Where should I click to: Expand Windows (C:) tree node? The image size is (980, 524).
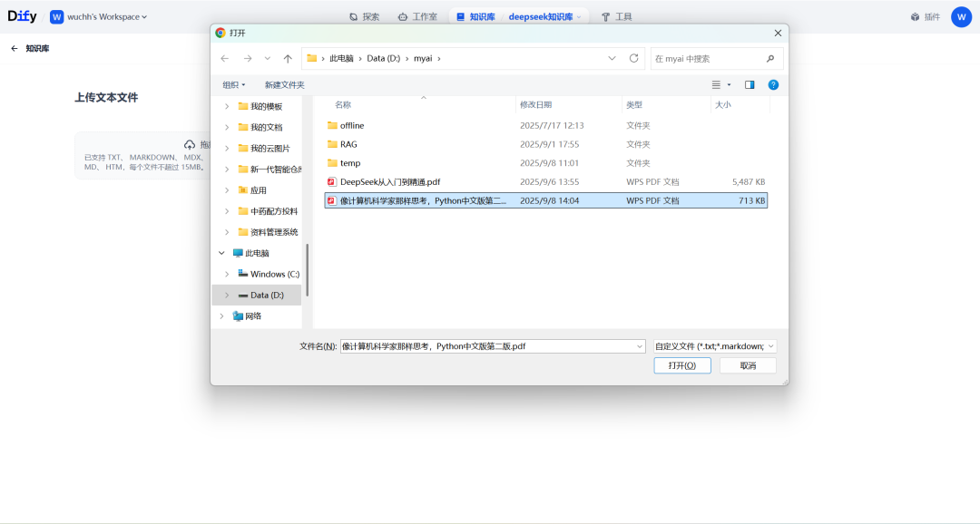[x=227, y=274]
